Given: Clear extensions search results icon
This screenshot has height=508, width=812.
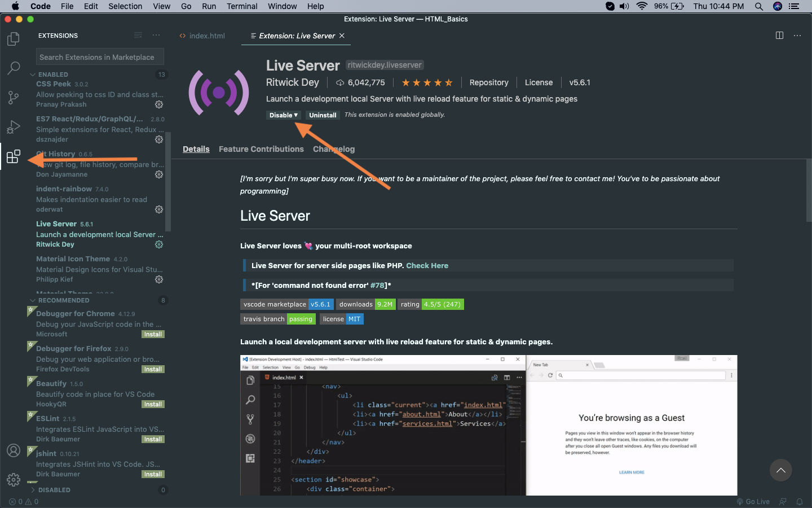Looking at the screenshot, I should coord(138,35).
